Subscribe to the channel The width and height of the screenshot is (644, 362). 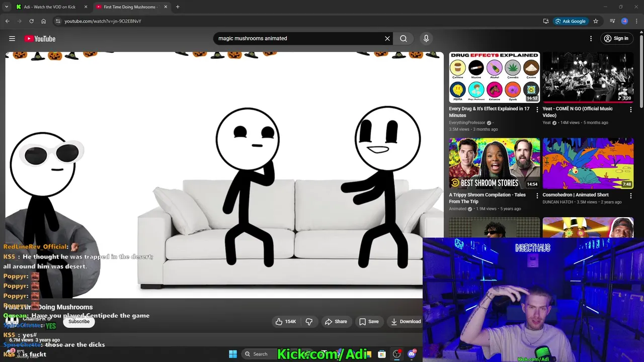point(79,321)
